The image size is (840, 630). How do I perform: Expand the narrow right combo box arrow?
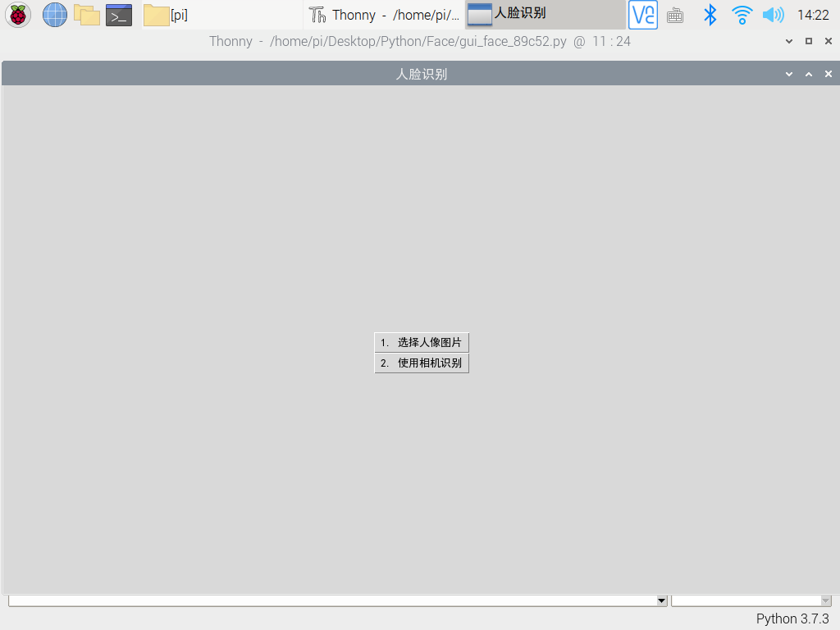pyautogui.click(x=825, y=600)
